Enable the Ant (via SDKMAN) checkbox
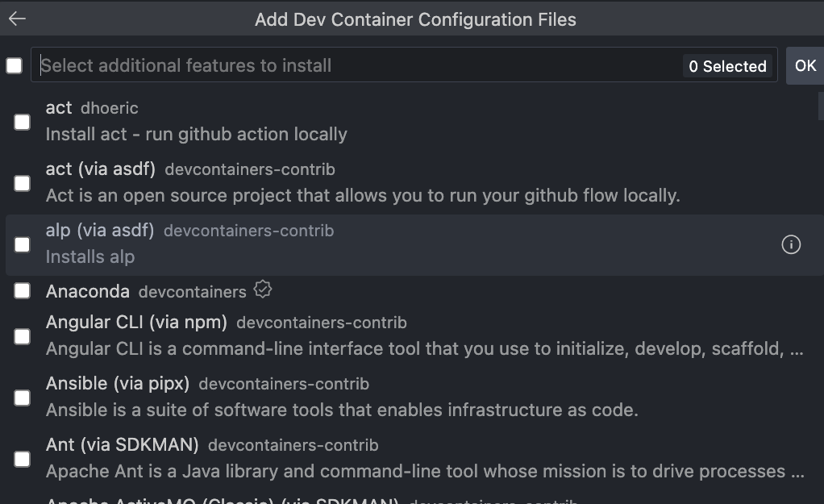The image size is (824, 504). (23, 459)
